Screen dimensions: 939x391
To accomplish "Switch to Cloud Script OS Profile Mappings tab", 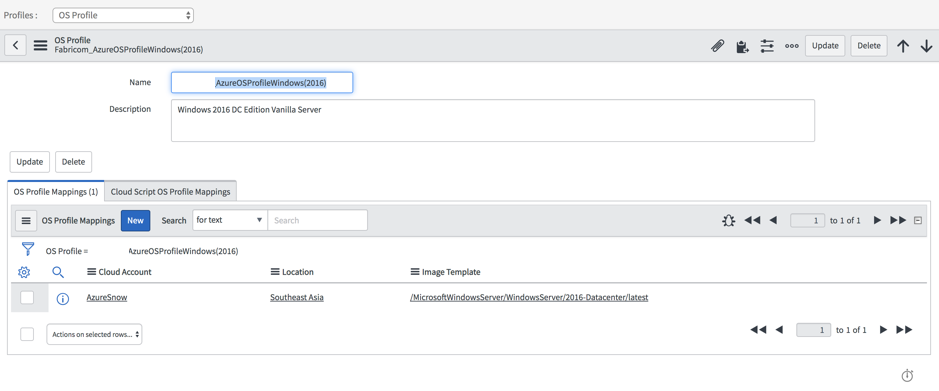I will click(x=171, y=192).
